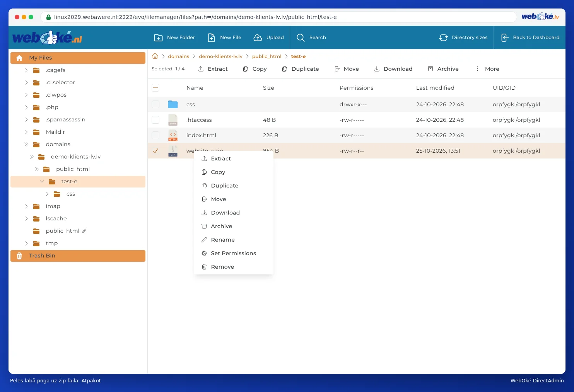Viewport: 574px width, 392px height.
Task: Open the demo-klients-lv.lv breadcrumb link
Action: 220,56
